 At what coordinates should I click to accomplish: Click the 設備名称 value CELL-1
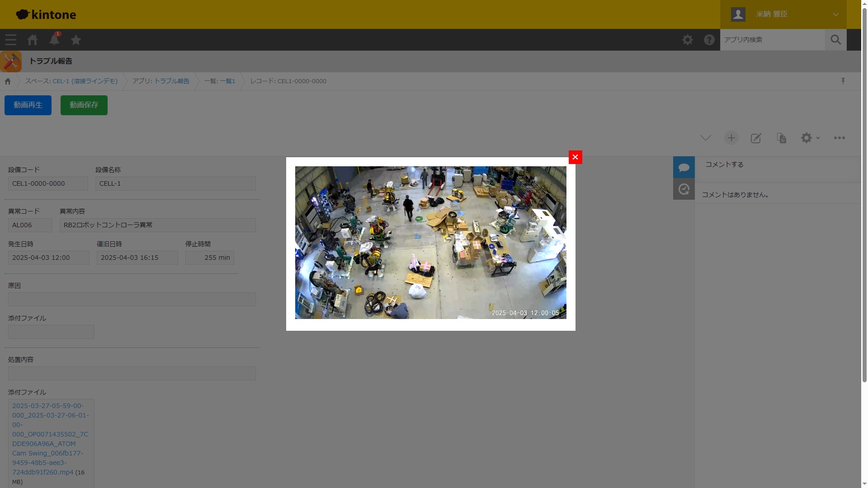click(175, 184)
